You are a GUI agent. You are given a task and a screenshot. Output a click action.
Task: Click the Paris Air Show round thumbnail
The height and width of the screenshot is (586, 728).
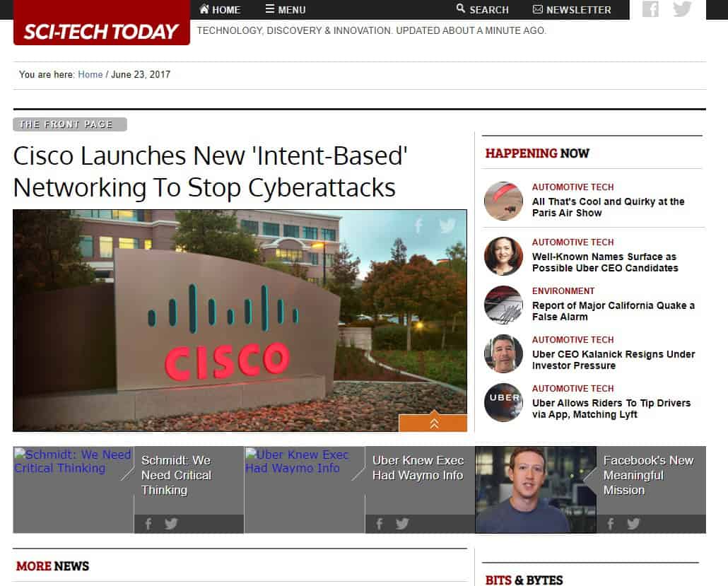(x=503, y=201)
